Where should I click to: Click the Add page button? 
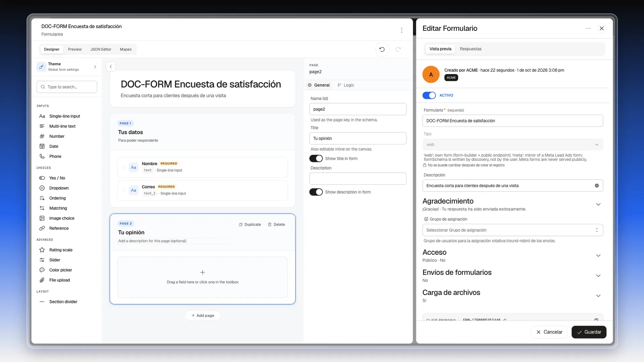tap(203, 315)
